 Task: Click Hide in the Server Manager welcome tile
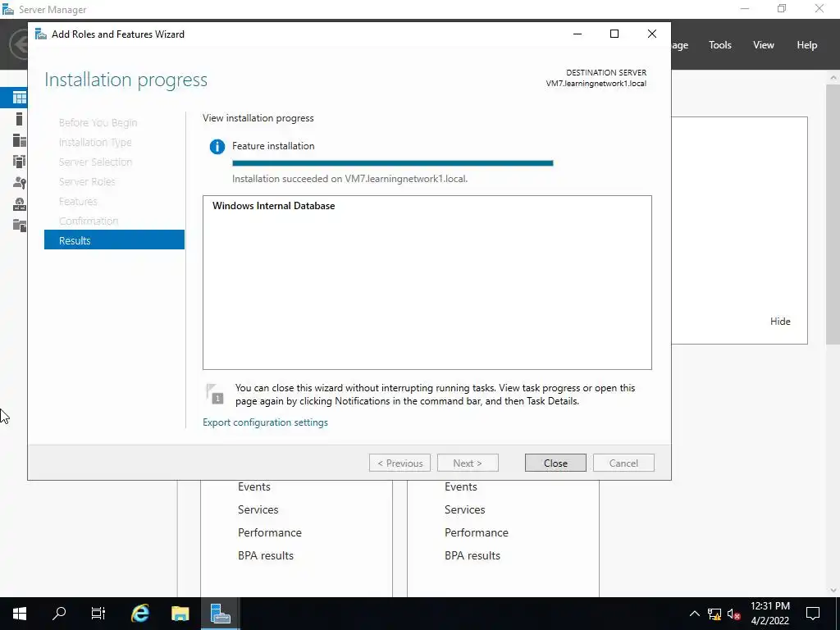[780, 322]
